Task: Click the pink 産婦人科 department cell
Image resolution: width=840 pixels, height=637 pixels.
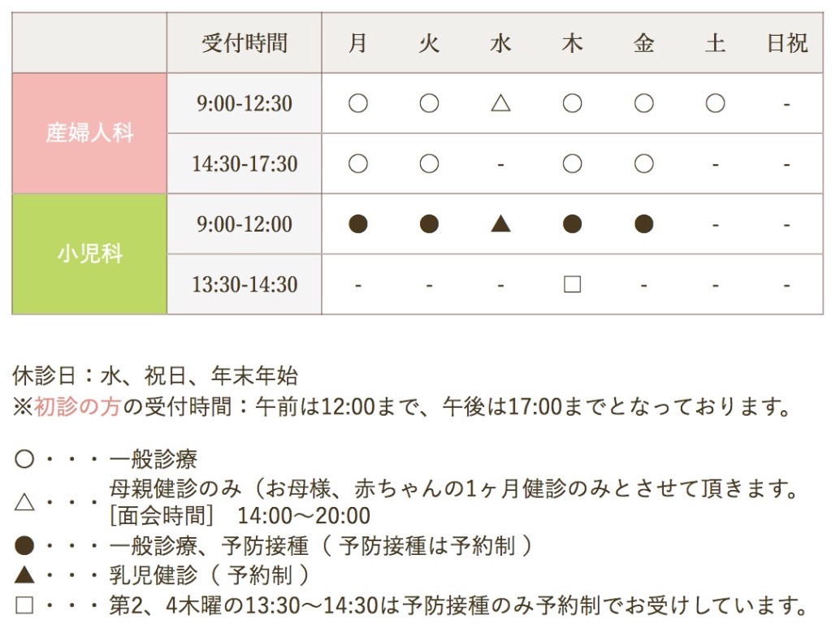Action: (x=89, y=133)
